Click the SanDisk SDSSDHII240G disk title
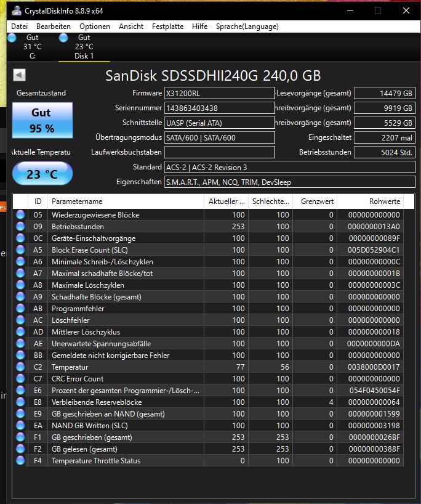The width and height of the screenshot is (421, 504). [x=213, y=76]
